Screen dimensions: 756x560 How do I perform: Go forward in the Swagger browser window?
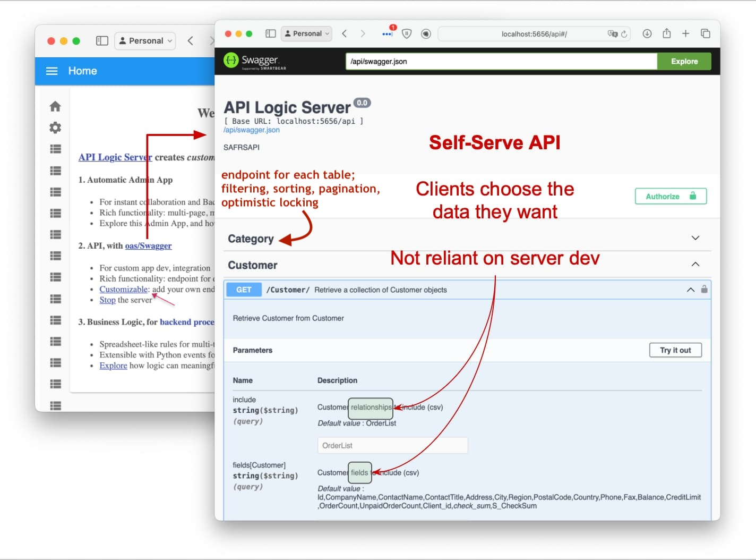(x=363, y=33)
